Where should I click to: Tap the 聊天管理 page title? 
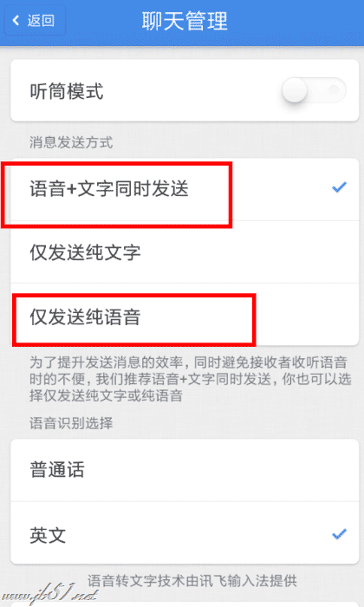185,21
